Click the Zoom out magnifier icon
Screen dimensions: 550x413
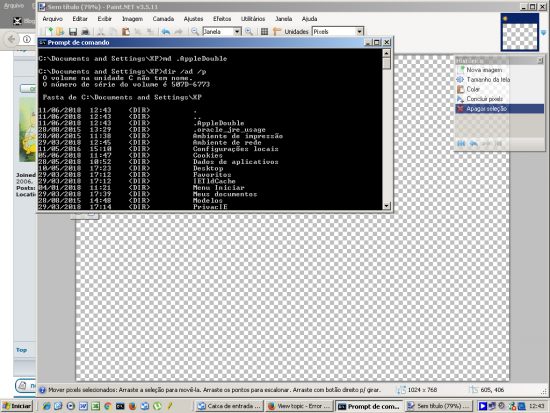click(x=195, y=32)
